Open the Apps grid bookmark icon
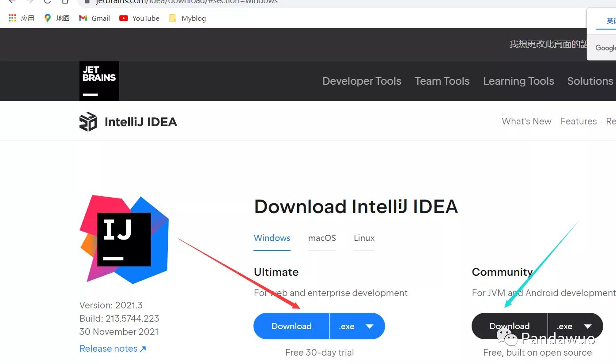616x364 pixels. (12, 18)
